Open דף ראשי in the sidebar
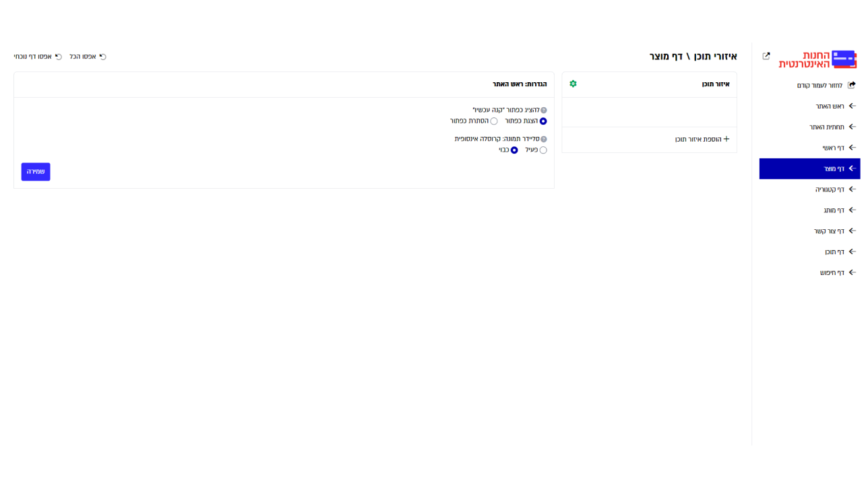The image size is (868, 488). coord(838,148)
